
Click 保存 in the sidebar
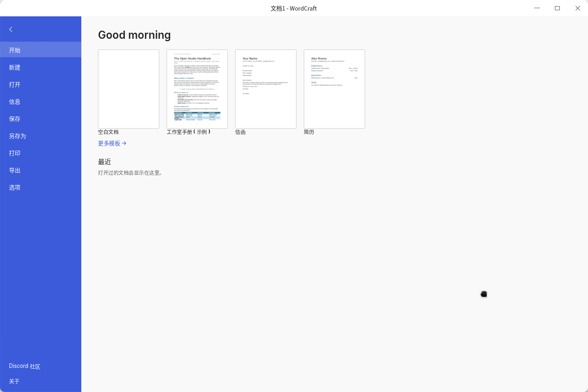[x=41, y=119]
